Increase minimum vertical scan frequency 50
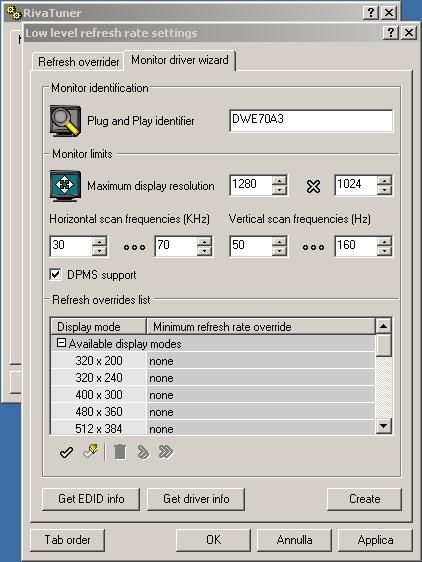The image size is (422, 562). [x=280, y=241]
